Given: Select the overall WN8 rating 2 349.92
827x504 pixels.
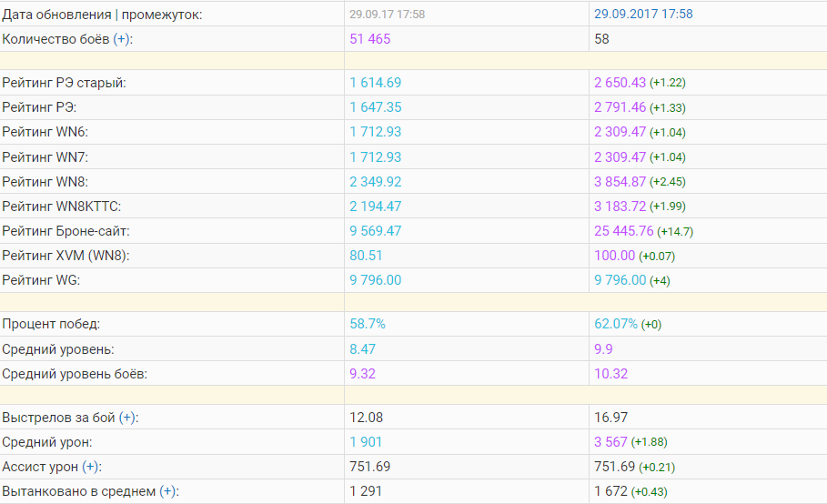Looking at the screenshot, I should (x=376, y=181).
